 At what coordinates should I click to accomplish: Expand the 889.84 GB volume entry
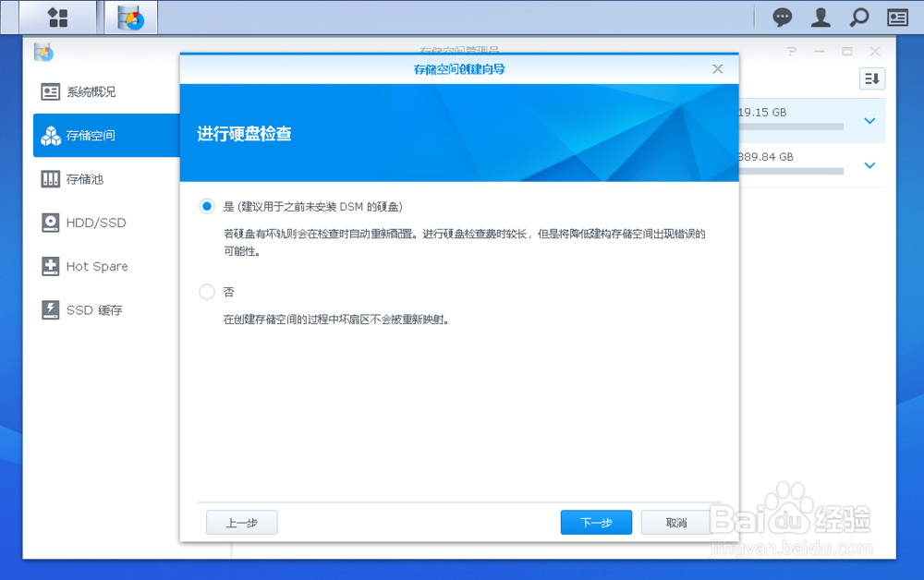[x=869, y=165]
